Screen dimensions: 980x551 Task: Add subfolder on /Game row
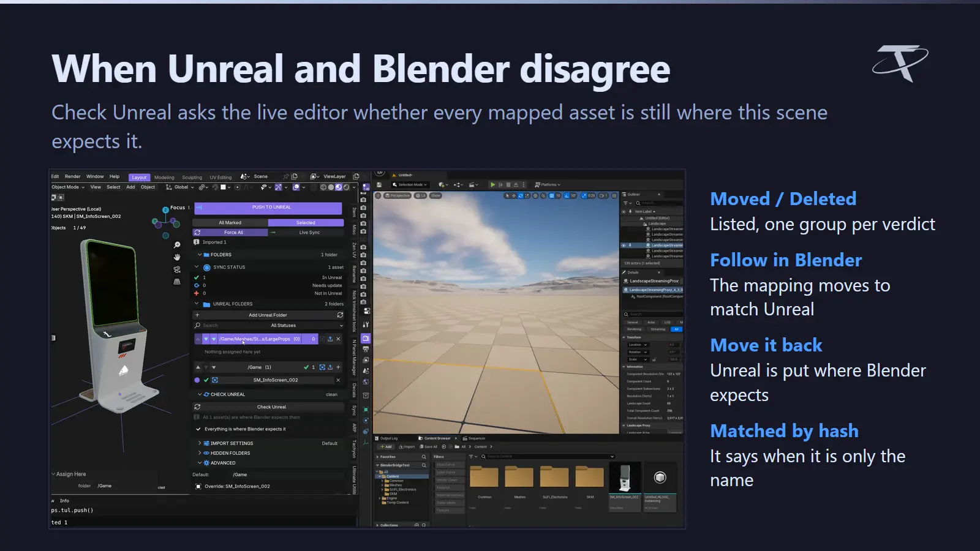(338, 367)
